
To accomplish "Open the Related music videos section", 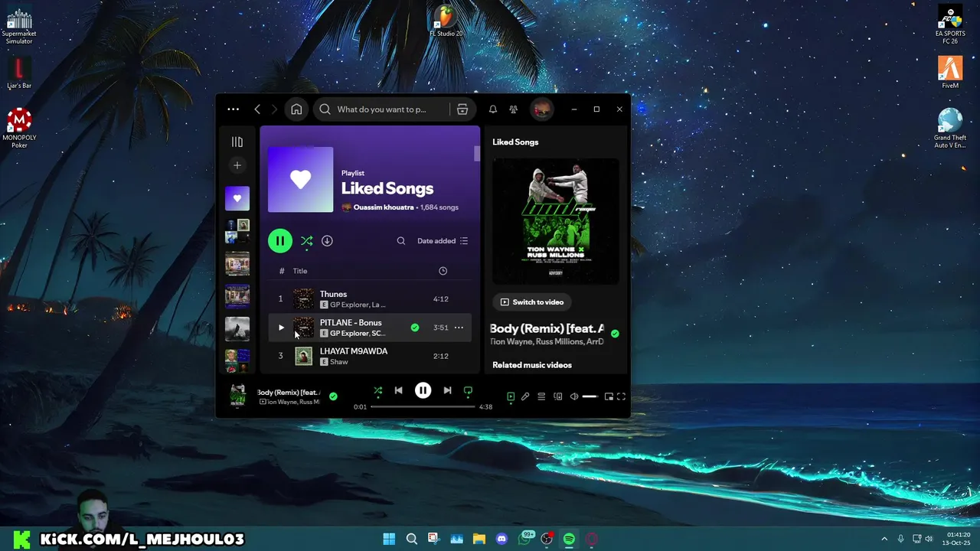I will coord(532,365).
